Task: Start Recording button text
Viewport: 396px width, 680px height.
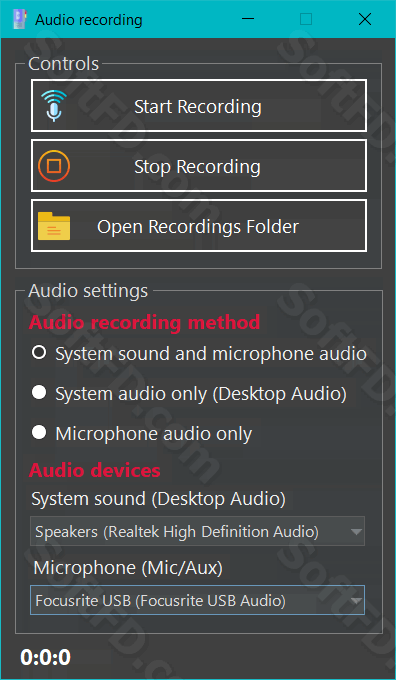Action: coord(198,107)
